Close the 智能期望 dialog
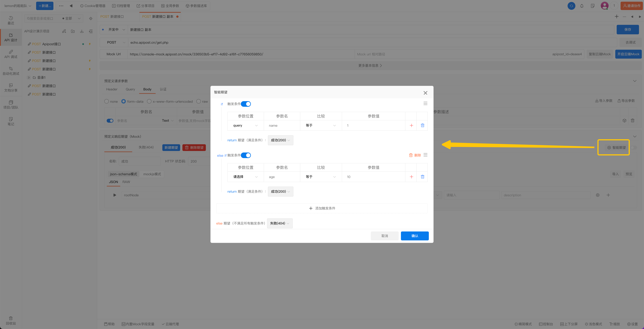Image resolution: width=644 pixels, height=329 pixels. (425, 93)
